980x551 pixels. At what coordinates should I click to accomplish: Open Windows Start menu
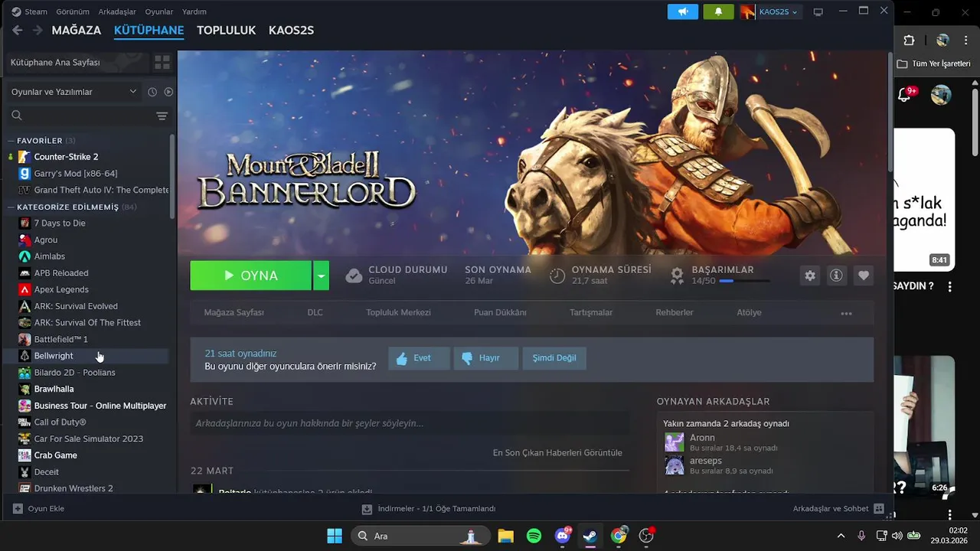335,536
